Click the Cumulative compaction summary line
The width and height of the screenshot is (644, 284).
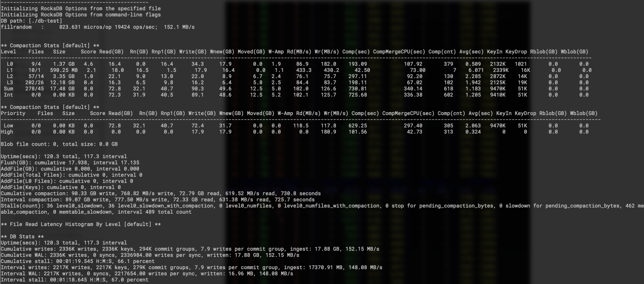pos(108,193)
